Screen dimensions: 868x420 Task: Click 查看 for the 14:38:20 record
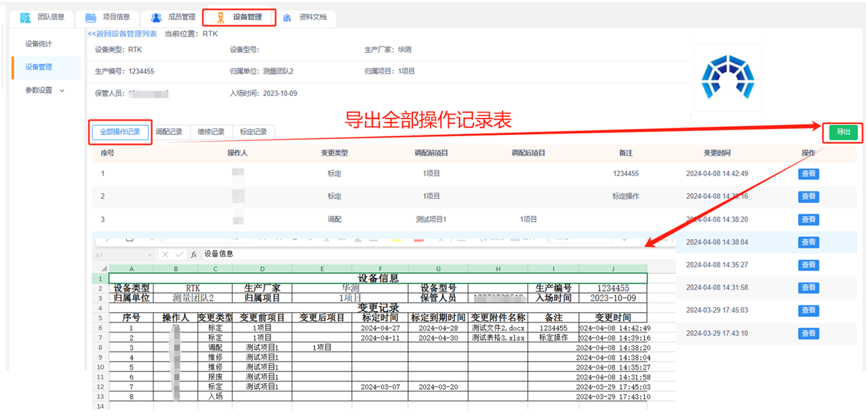click(808, 219)
